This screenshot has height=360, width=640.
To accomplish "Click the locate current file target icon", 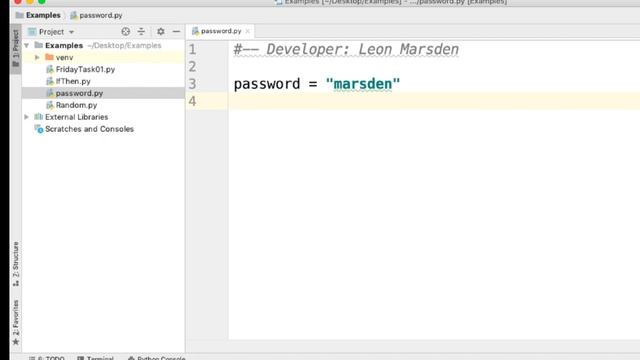I will pyautogui.click(x=125, y=31).
